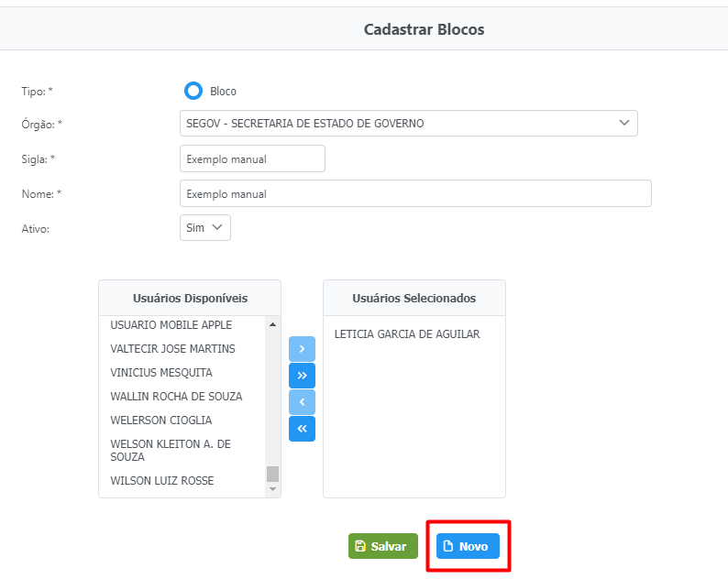
Task: Remove all users with double left arrow
Action: (302, 429)
